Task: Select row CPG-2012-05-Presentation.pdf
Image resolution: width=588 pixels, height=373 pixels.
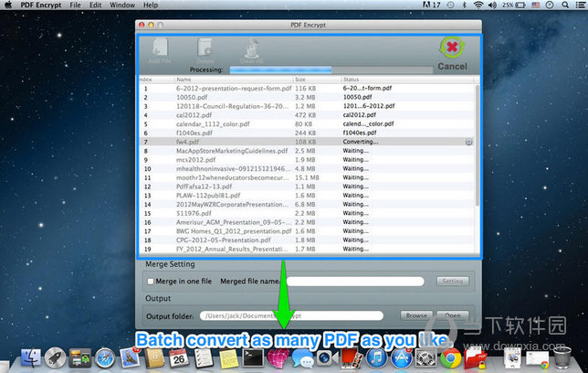Action: (307, 240)
